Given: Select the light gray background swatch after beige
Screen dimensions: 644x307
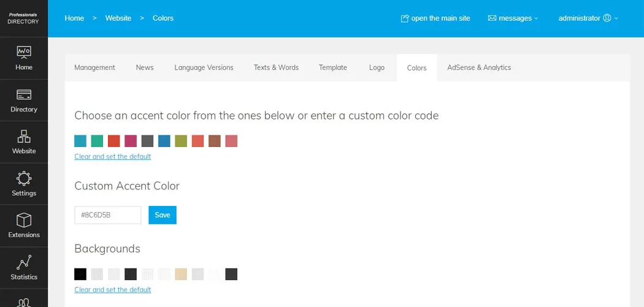Looking at the screenshot, I should (197, 274).
